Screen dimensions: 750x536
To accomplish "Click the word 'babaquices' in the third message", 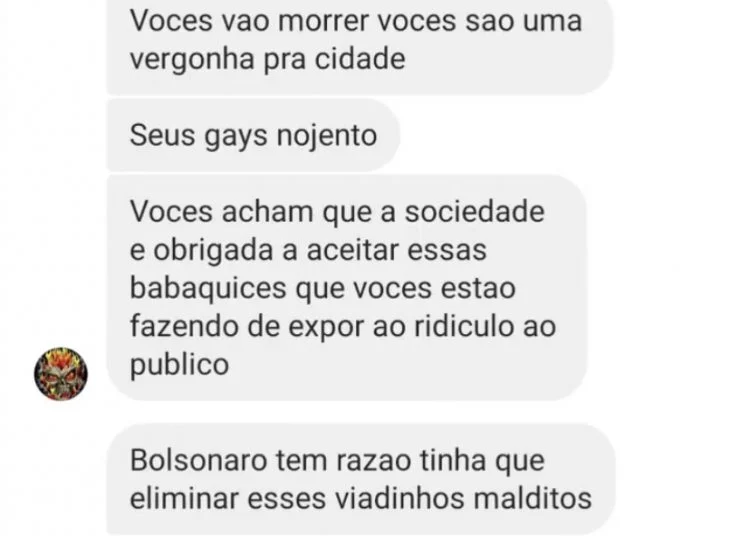I will [208, 289].
